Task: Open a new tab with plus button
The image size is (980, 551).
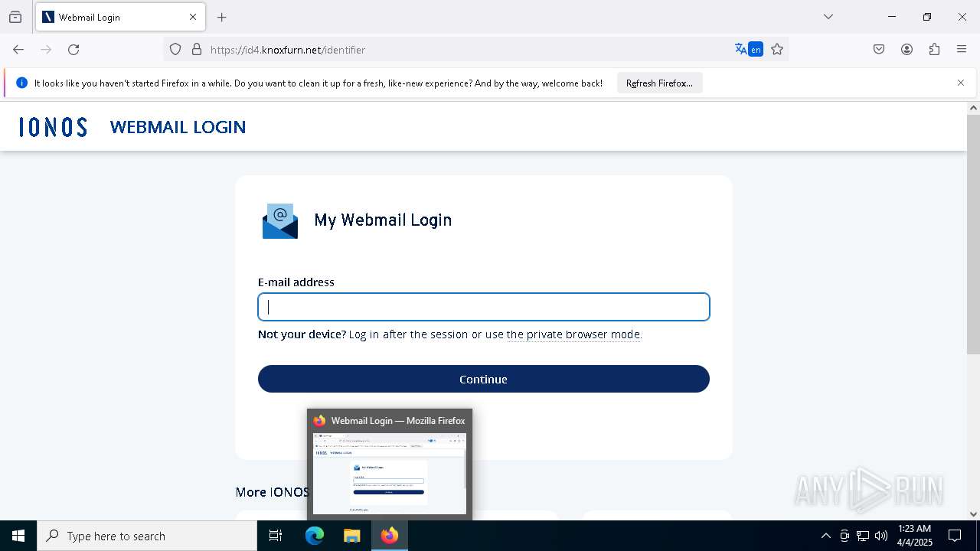Action: (x=222, y=17)
